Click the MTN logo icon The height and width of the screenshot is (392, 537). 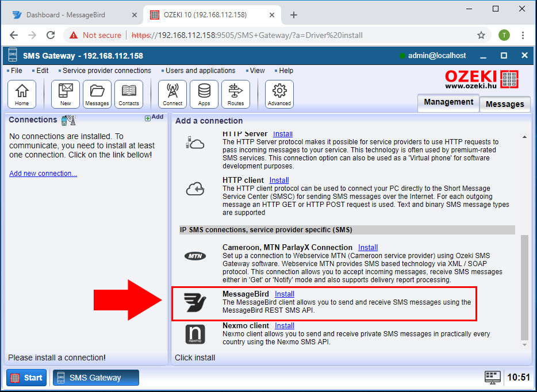[x=195, y=256]
